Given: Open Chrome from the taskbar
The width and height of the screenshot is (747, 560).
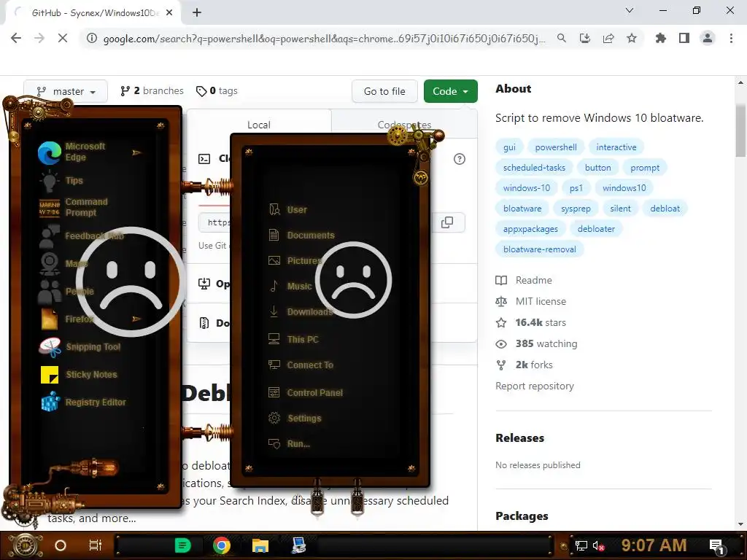Looking at the screenshot, I should pyautogui.click(x=221, y=545).
